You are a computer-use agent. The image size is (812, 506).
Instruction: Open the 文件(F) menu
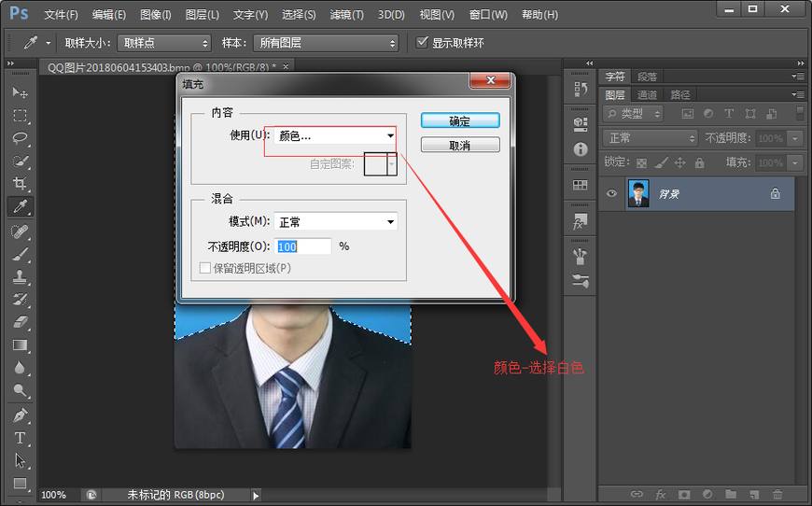pos(61,15)
